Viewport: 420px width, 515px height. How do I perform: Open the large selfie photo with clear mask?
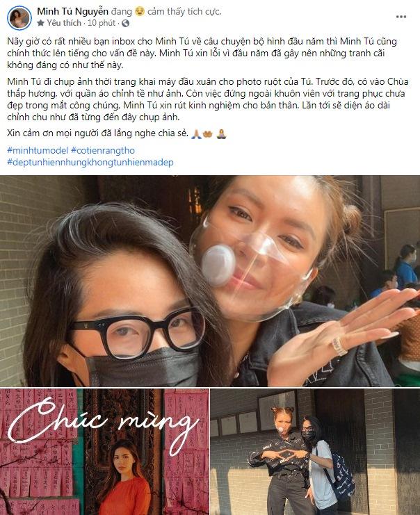click(x=210, y=281)
